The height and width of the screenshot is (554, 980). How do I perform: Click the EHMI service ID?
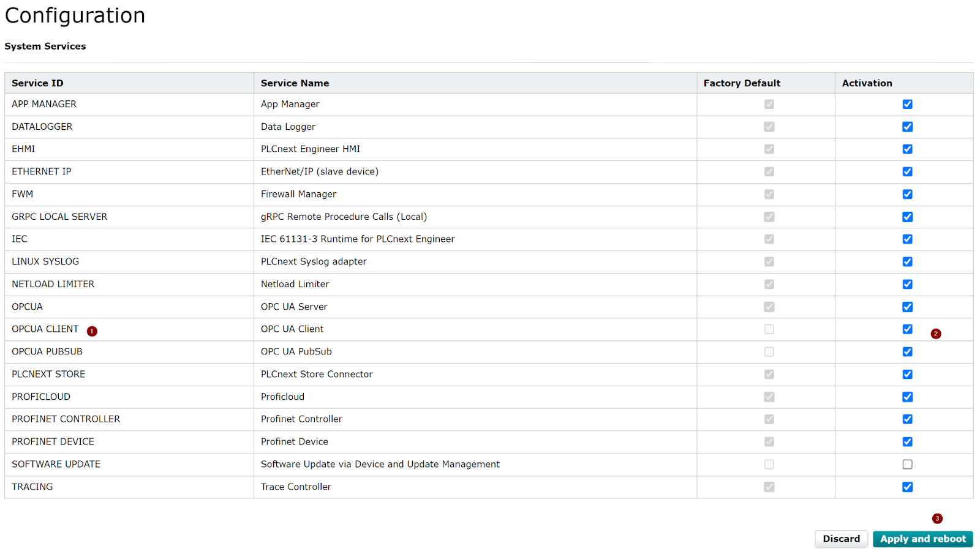click(x=23, y=149)
